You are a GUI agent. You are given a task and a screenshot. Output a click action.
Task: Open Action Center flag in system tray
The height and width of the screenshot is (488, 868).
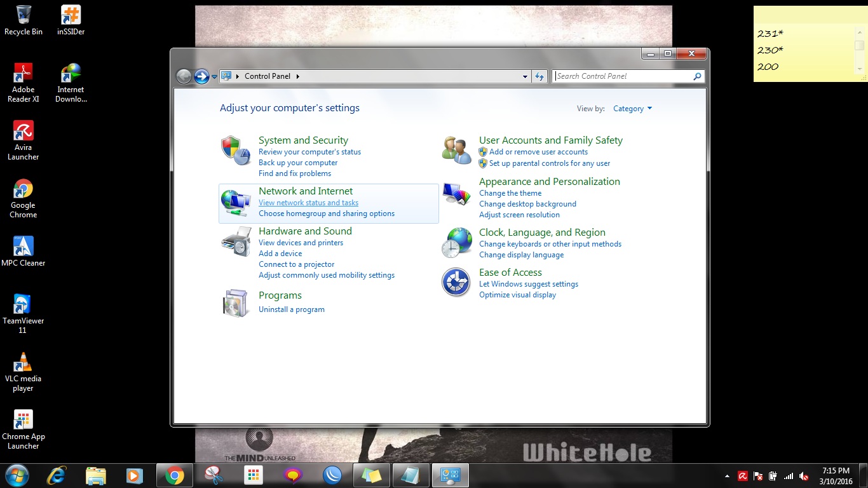(x=757, y=475)
